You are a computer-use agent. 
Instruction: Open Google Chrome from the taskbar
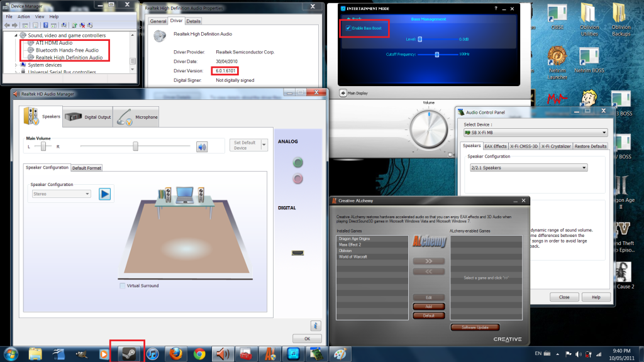pos(199,353)
